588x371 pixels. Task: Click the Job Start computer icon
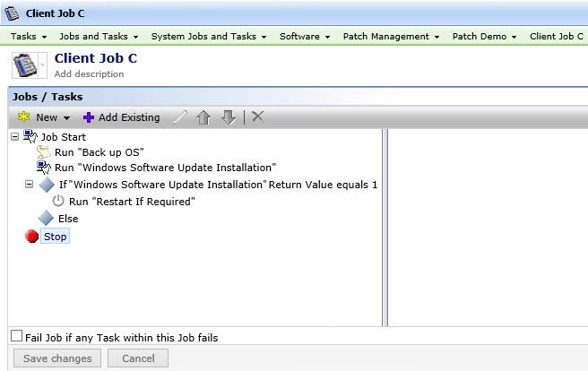tap(30, 136)
